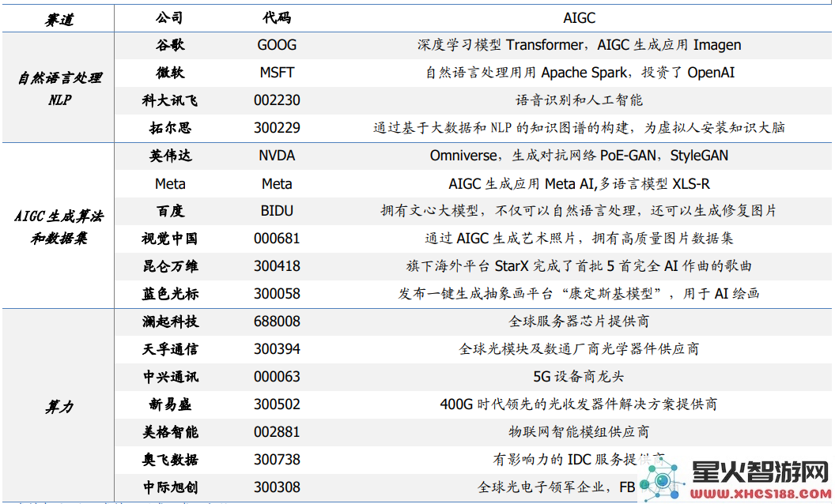Image resolution: width=835 pixels, height=504 pixels.
Task: Click Meta in the 代码 column
Action: point(277,184)
